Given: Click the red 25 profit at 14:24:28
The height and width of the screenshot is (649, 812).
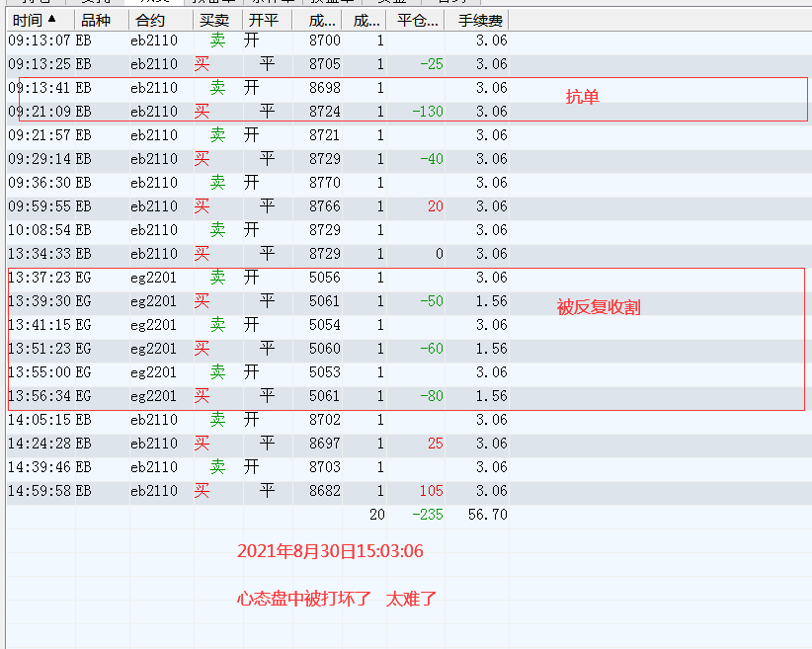Looking at the screenshot, I should (436, 444).
